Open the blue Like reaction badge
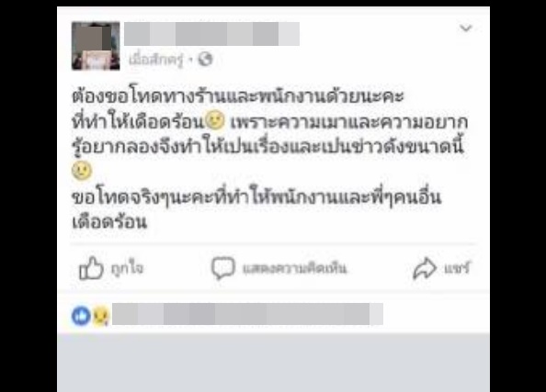Viewport: 546px width, 392px height. [x=81, y=316]
